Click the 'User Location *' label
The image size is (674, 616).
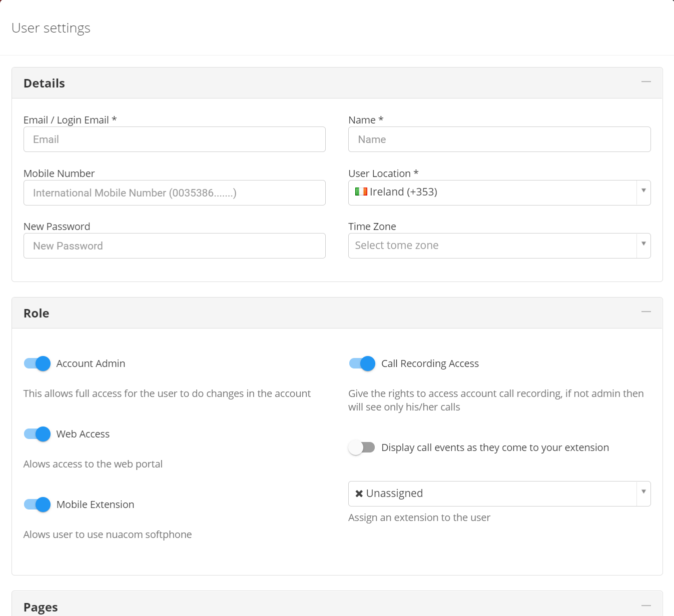tap(383, 173)
